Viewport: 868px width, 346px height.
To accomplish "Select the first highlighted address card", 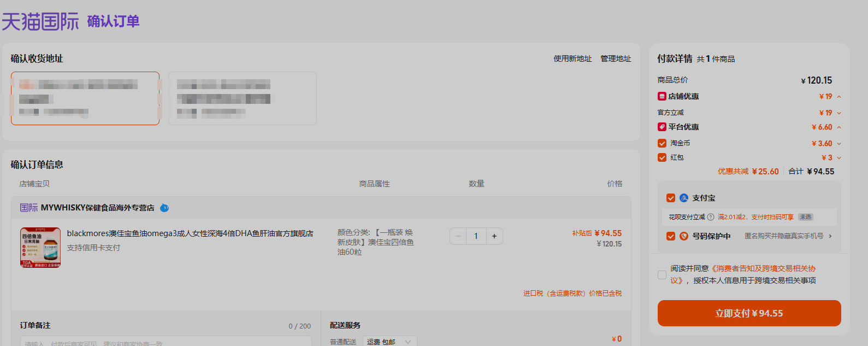I will pyautogui.click(x=85, y=98).
